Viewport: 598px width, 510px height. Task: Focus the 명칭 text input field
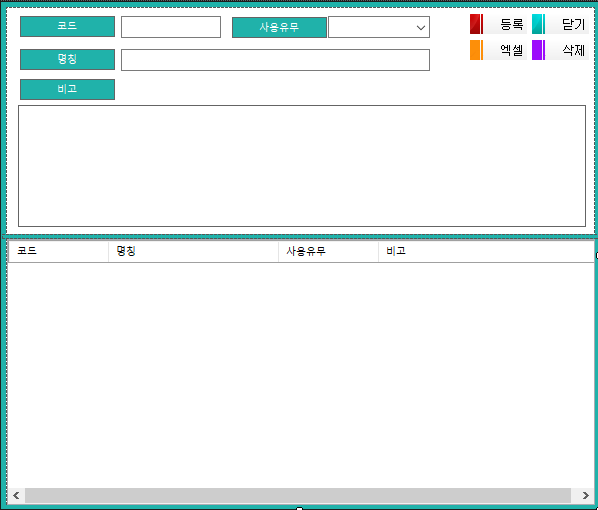(x=275, y=60)
